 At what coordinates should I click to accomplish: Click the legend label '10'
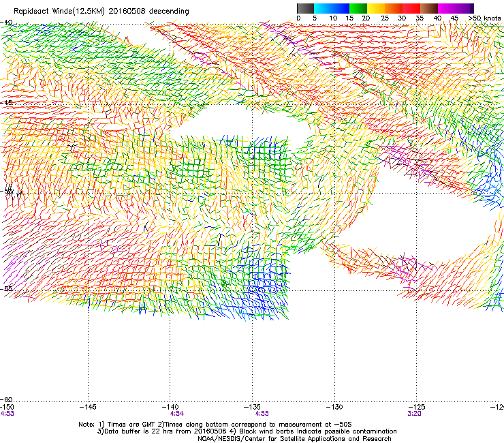coord(333,18)
